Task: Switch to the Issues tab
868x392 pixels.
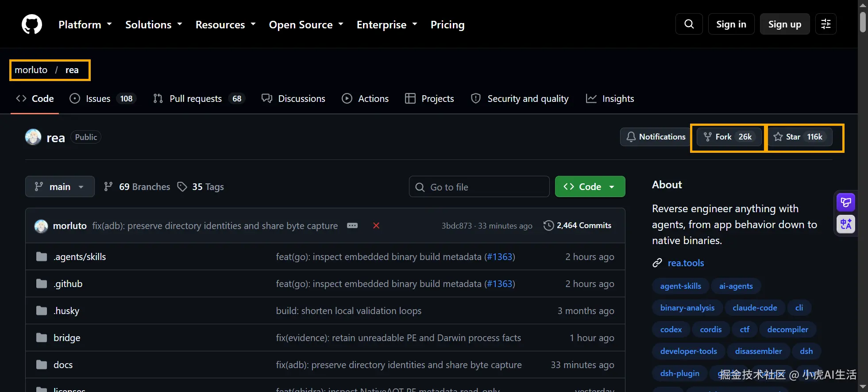Action: click(103, 98)
